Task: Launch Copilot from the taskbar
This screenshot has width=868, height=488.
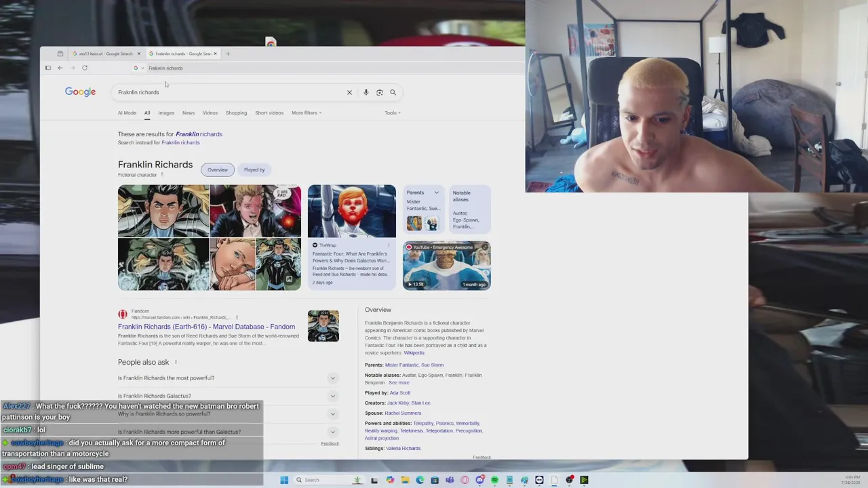Action: click(x=390, y=480)
